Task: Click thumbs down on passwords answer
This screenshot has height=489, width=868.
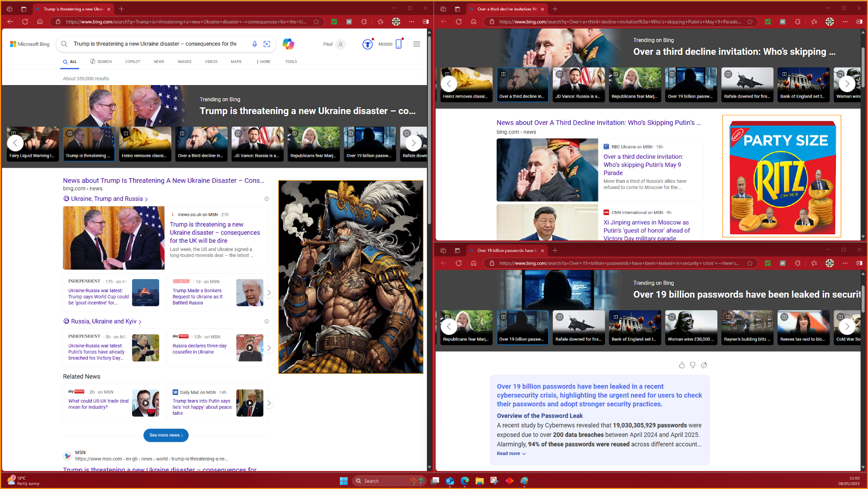Action: pyautogui.click(x=693, y=365)
